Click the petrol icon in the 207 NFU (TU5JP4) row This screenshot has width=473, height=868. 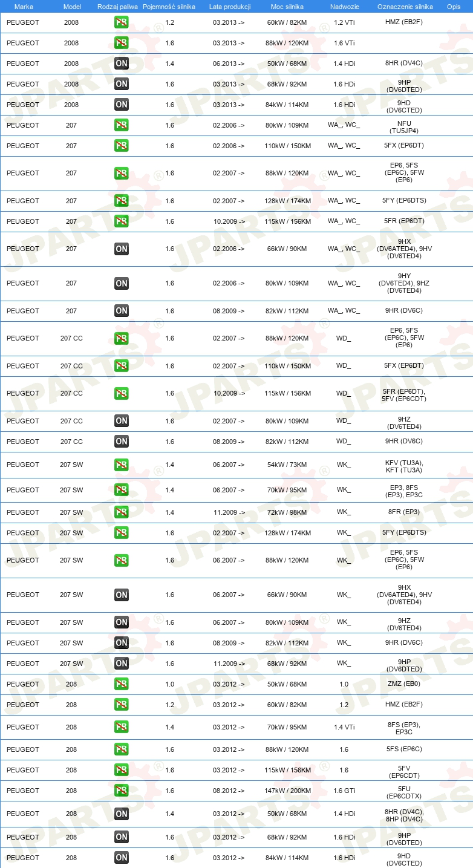pos(122,125)
